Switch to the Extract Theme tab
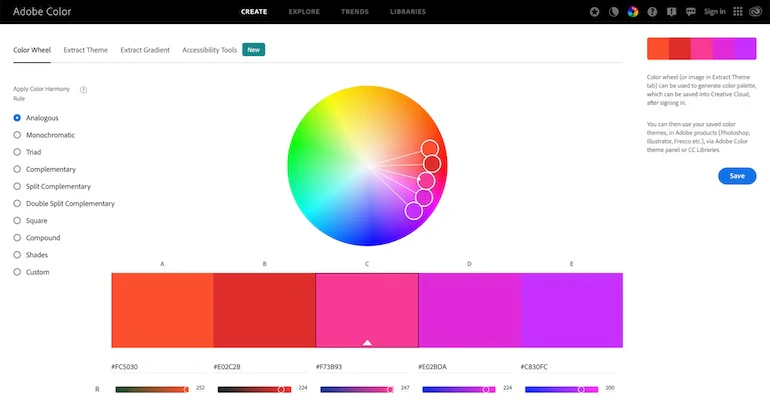The width and height of the screenshot is (770, 399). [85, 50]
